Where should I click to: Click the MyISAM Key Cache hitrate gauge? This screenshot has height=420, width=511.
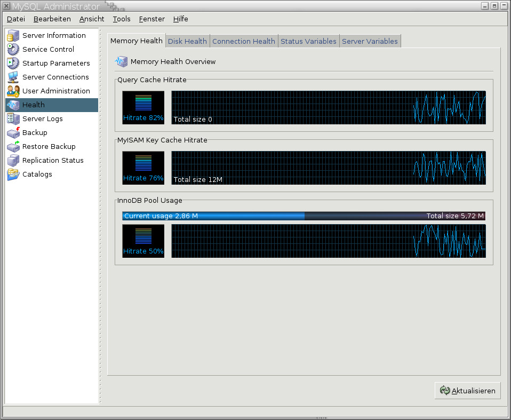(143, 163)
